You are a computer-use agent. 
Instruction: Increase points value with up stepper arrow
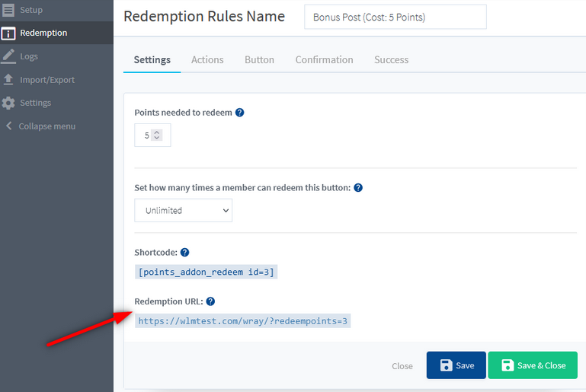click(157, 132)
